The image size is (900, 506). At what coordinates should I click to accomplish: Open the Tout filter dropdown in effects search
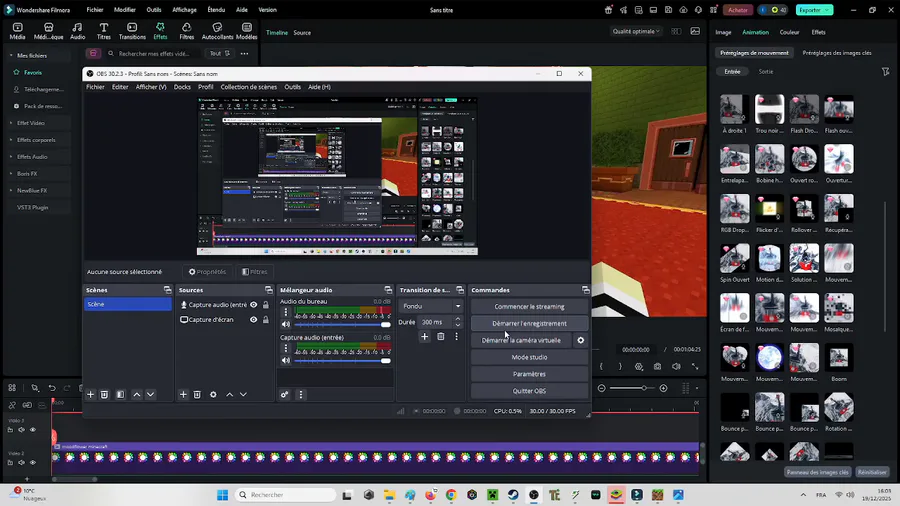pos(219,53)
